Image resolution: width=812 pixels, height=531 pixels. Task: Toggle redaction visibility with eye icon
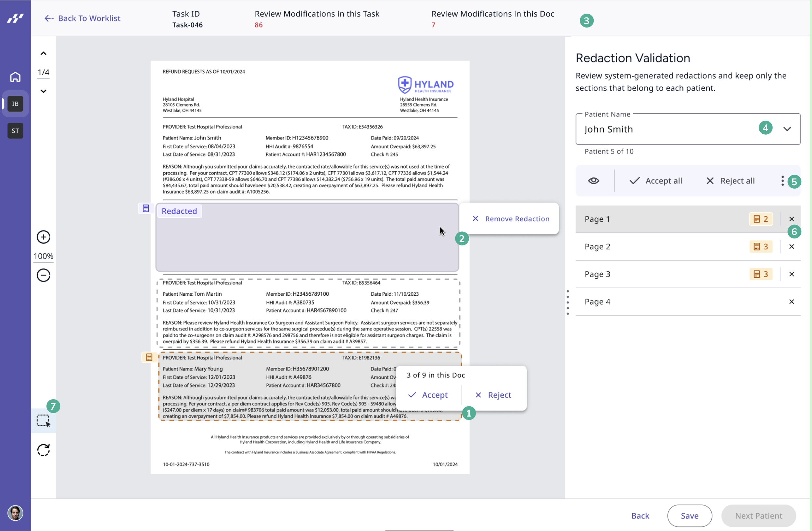594,181
